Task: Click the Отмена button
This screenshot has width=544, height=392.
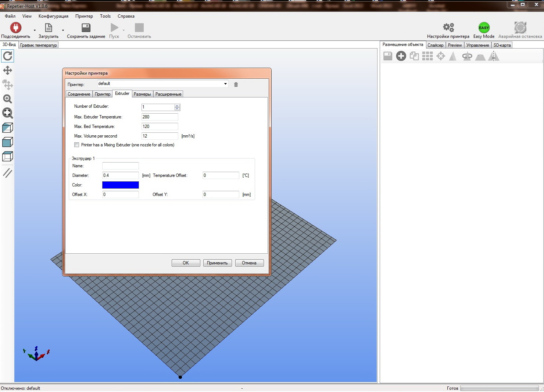Action: click(249, 263)
